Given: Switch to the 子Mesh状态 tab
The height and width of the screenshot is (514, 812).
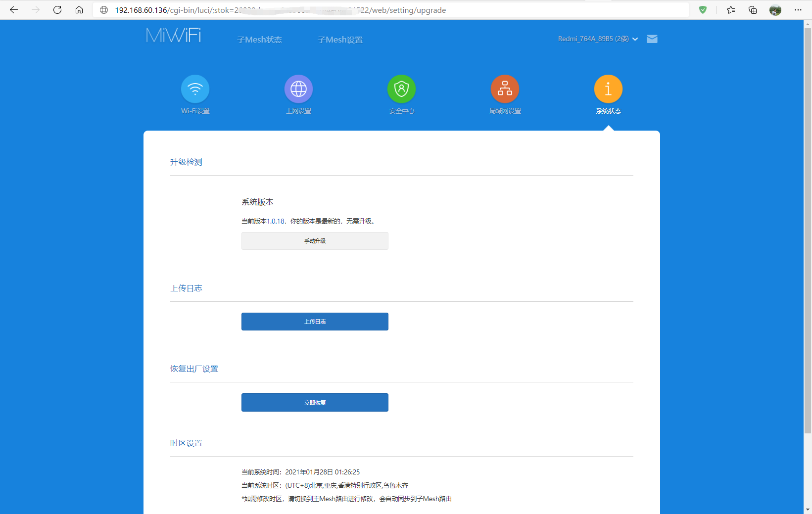Looking at the screenshot, I should coord(259,39).
